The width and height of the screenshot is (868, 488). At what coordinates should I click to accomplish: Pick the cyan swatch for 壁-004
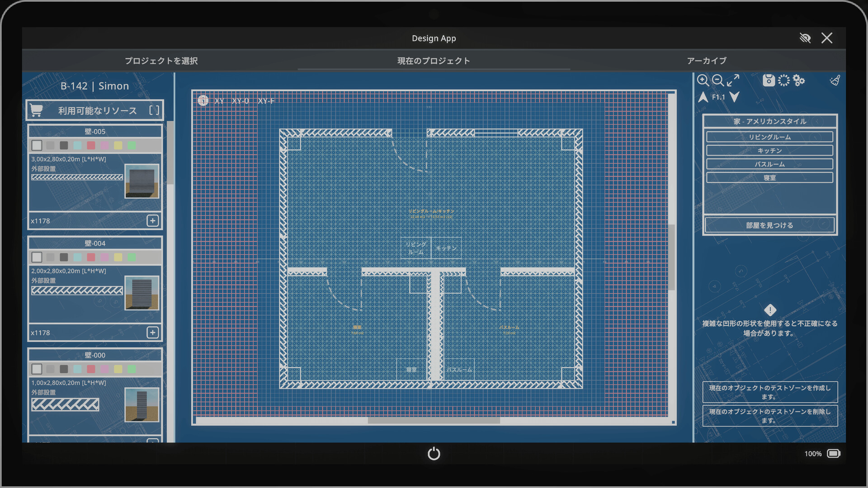tap(77, 257)
